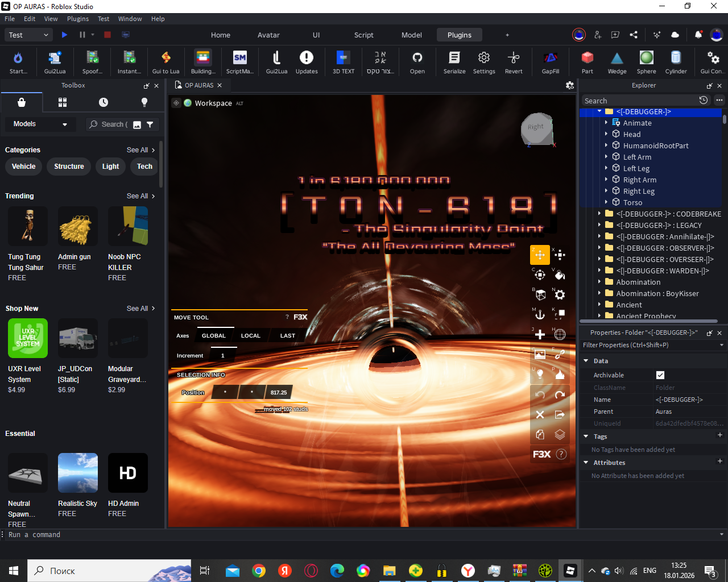Open the Toolbox Recent clock tab
This screenshot has height=582, width=728.
coord(104,102)
